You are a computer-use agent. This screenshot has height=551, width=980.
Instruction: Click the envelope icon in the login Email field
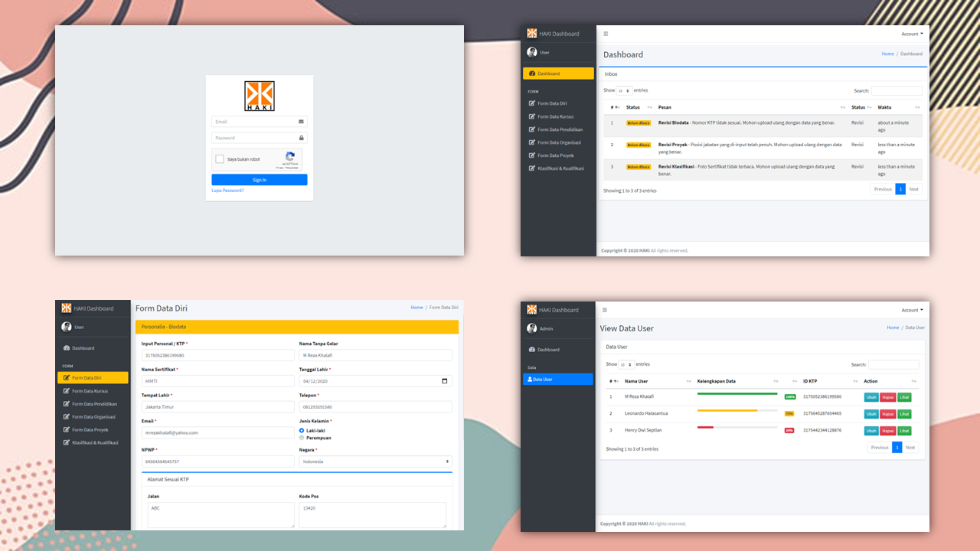[x=302, y=122]
